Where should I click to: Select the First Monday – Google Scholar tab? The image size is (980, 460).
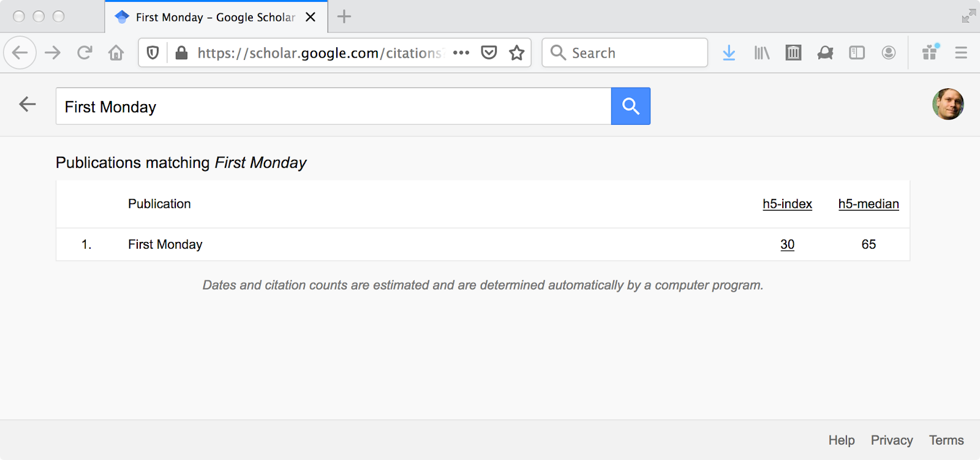click(x=216, y=17)
